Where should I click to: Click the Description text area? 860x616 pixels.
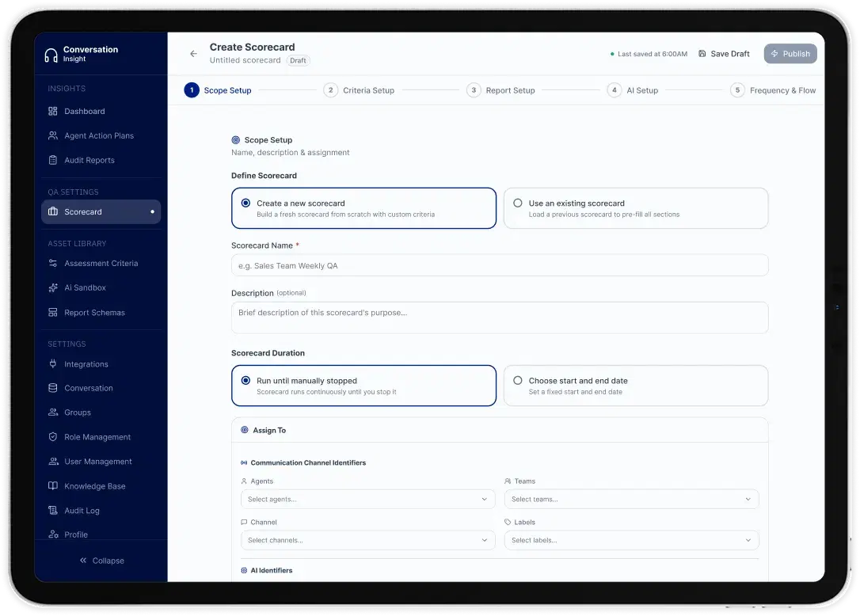pos(500,318)
